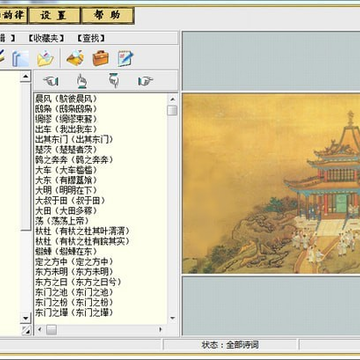
Task: Click the hand pointing up icon
Action: pos(82,81)
